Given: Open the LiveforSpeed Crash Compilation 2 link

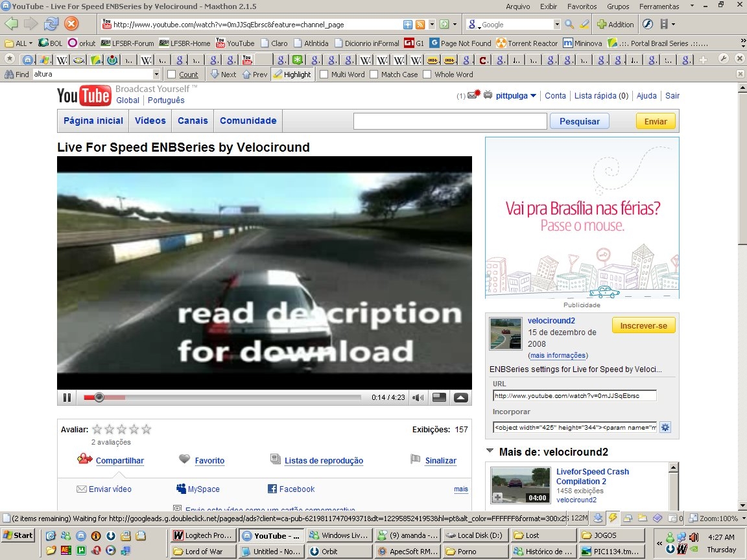Looking at the screenshot, I should point(592,476).
